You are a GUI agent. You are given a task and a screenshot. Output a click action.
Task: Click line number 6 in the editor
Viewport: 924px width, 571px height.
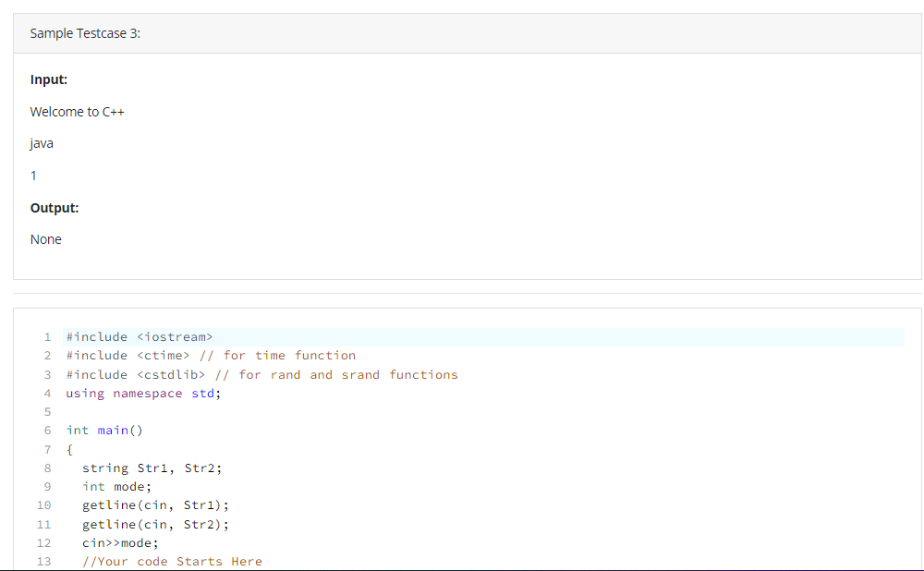coord(47,430)
